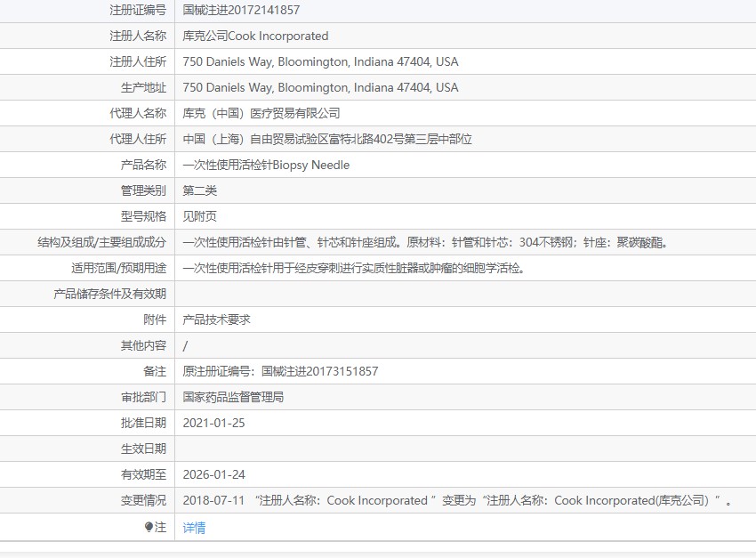The width and height of the screenshot is (756, 558).
Task: Click the 产品技术要求 attachment text
Action: click(x=217, y=319)
